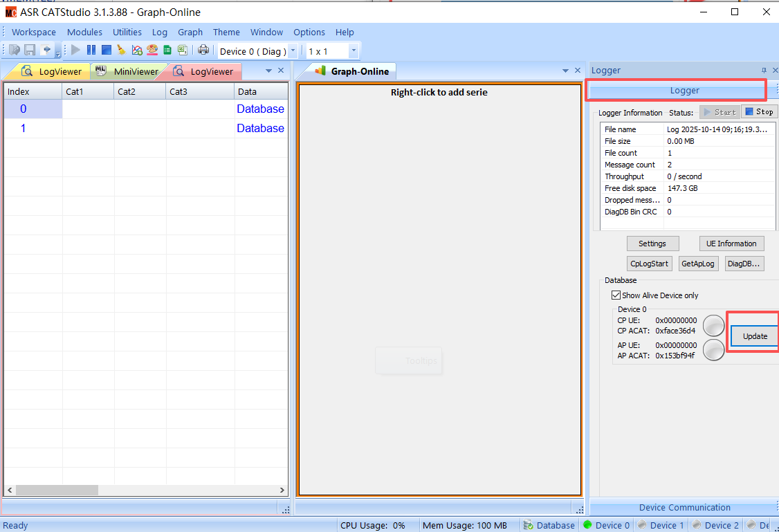Open the Theme menu
The height and width of the screenshot is (532, 779).
(x=226, y=33)
